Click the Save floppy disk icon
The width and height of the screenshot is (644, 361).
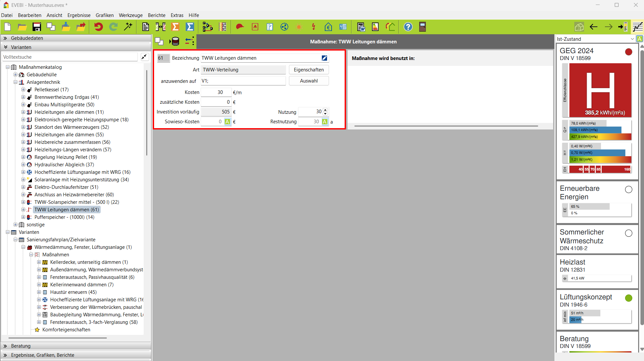(x=36, y=27)
